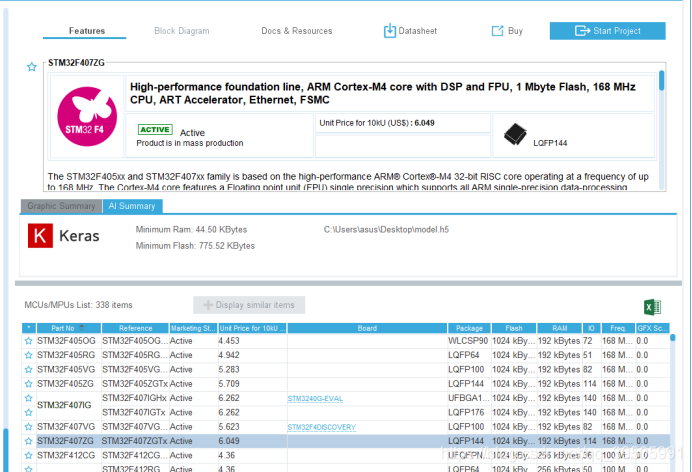Click the datasheet download icon
The image size is (692, 472).
point(390,31)
